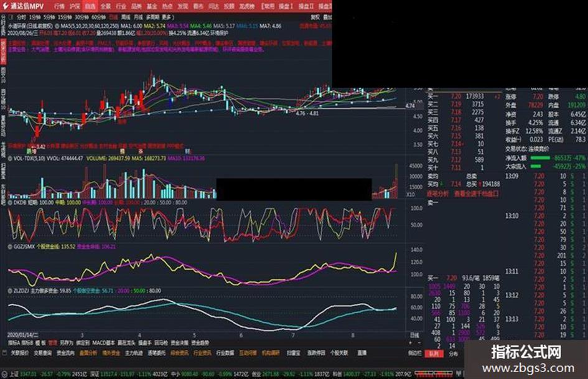
Task: Switch chart to 周线 period
Action: [126, 17]
